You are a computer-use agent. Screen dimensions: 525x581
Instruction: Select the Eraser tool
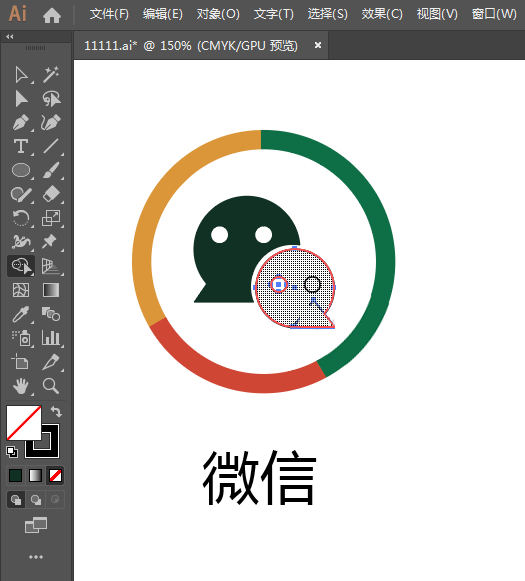[51, 194]
